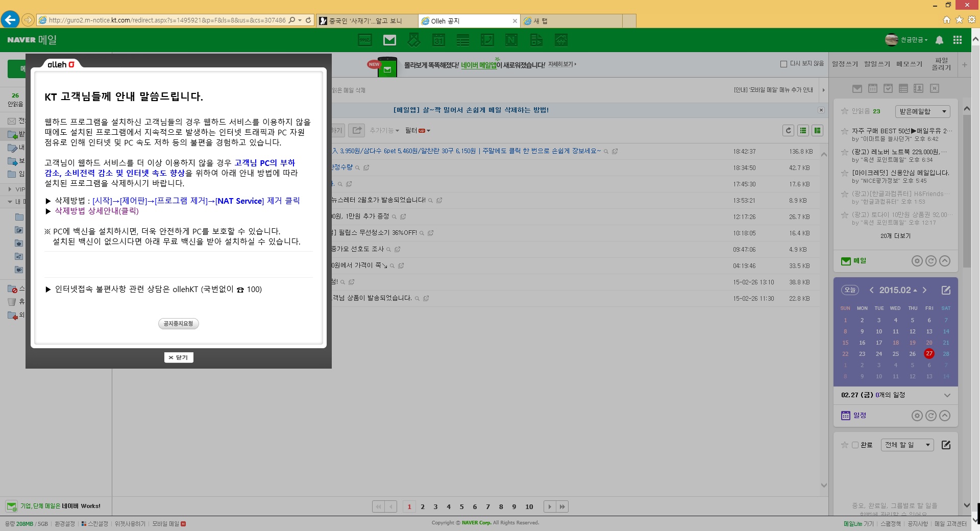980x531 pixels.
Task: Toggle the star next to '안읽음 23'
Action: click(x=845, y=111)
